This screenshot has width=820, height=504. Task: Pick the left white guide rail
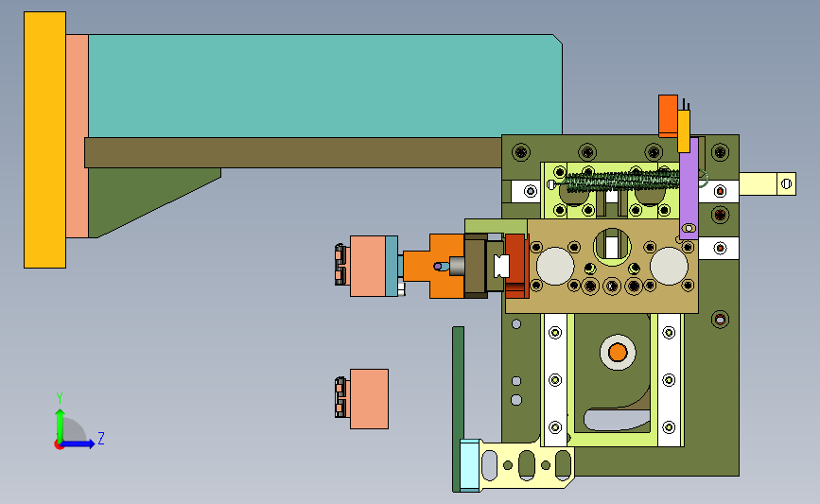[555, 380]
